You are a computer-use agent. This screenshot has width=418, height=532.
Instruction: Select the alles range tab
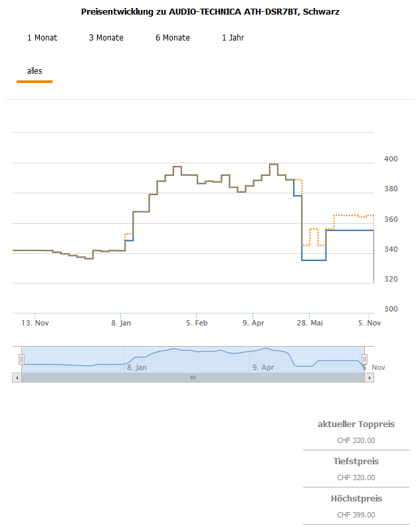(x=35, y=71)
